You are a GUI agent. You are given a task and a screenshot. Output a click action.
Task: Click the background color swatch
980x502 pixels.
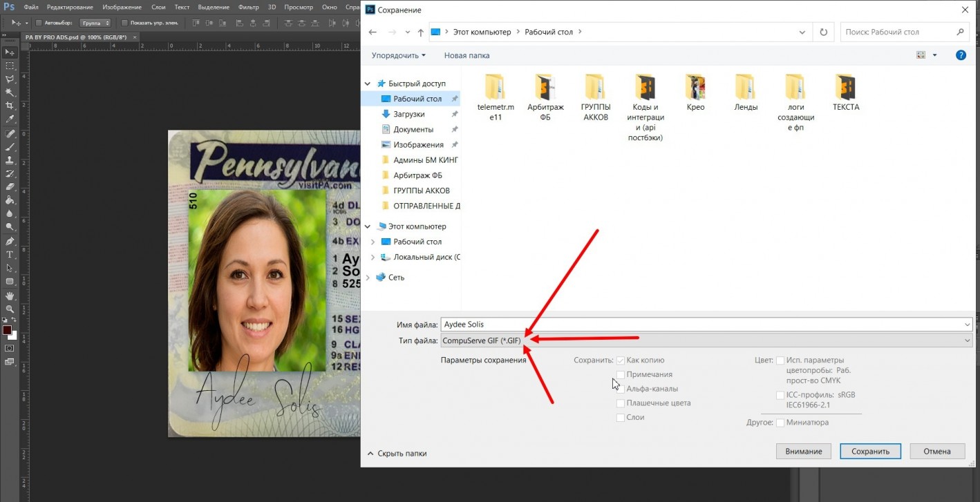coord(12,335)
